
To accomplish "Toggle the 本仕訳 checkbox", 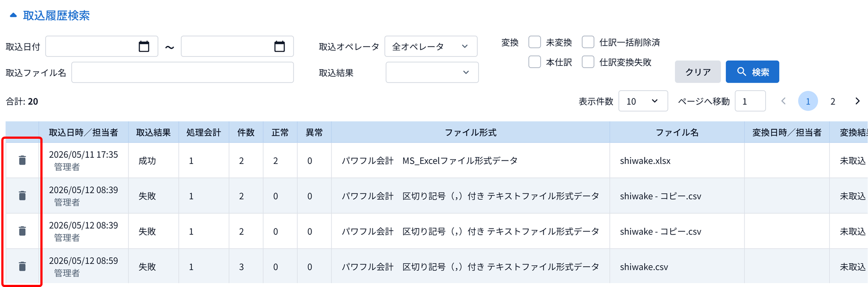I will pos(535,62).
